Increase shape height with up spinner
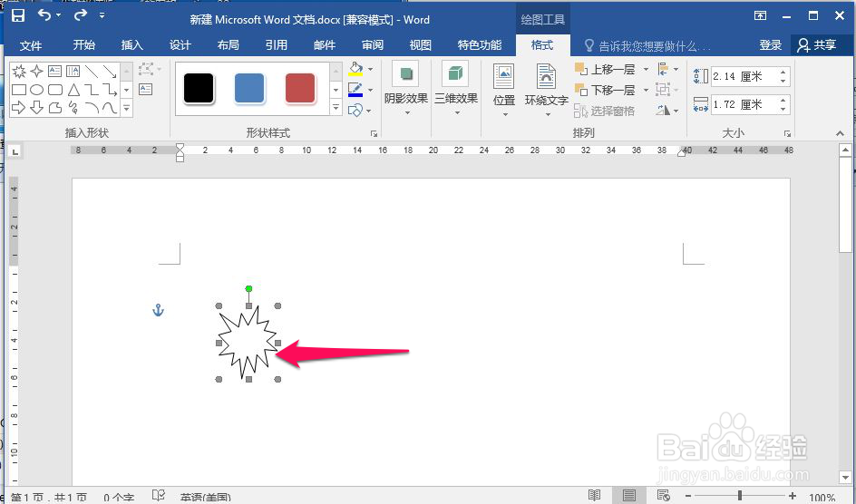Viewport: 856px width, 504px height. (783, 72)
